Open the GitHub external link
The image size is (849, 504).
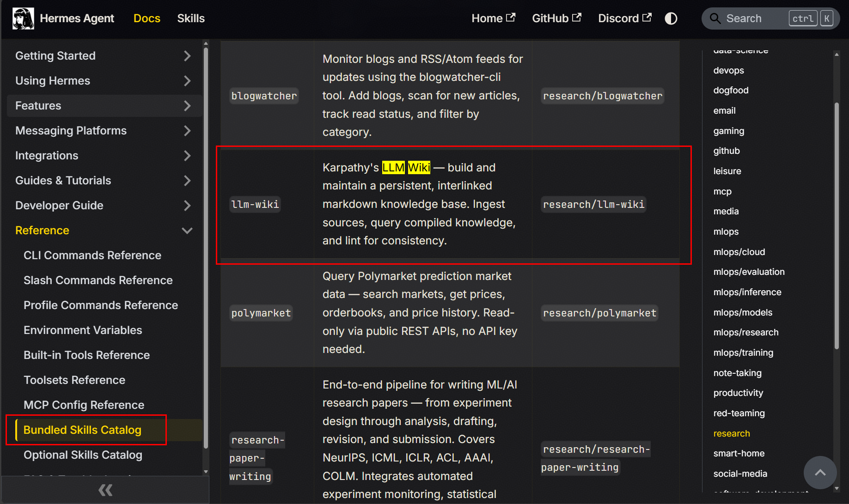tap(556, 18)
